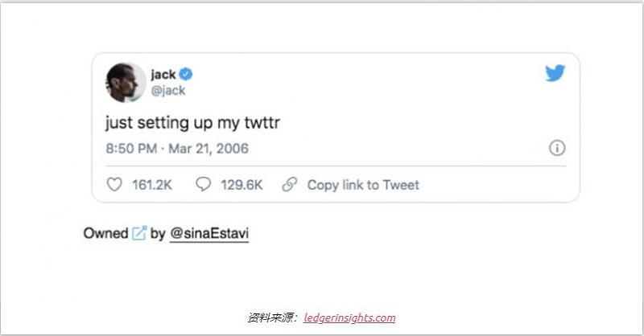
Task: Visit the ledgerinsights.com source link
Action: pos(349,318)
